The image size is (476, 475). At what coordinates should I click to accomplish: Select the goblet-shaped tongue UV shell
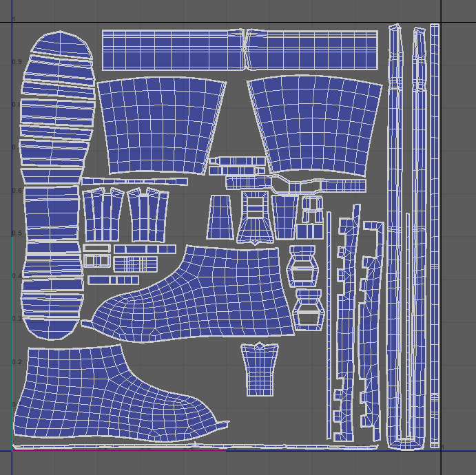[x=260, y=370]
